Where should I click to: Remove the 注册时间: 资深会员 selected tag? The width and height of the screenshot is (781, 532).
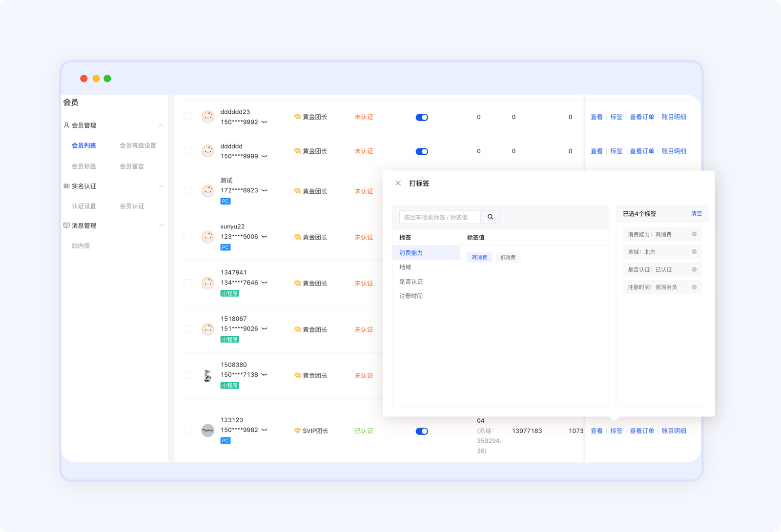(694, 287)
